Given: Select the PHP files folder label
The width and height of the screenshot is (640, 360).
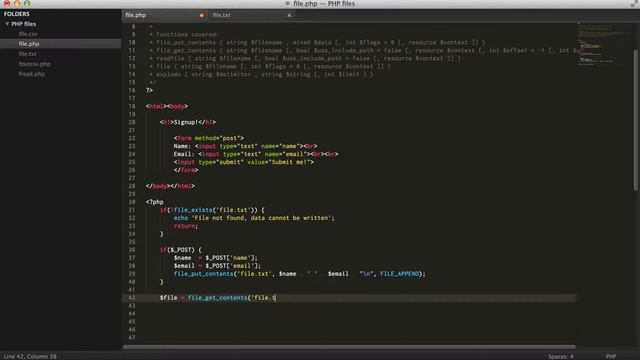Looking at the screenshot, I should [x=24, y=24].
